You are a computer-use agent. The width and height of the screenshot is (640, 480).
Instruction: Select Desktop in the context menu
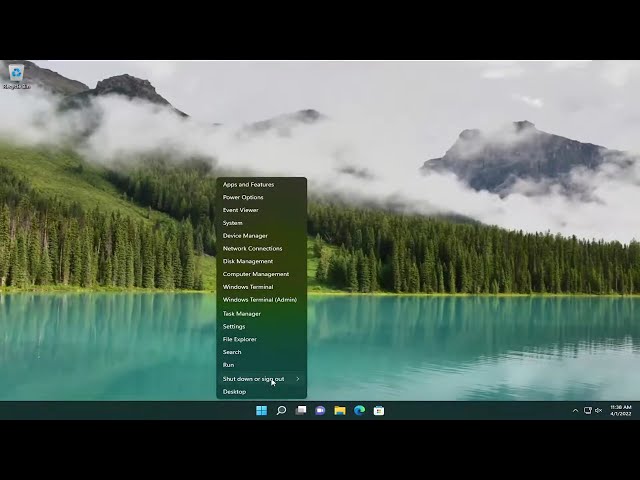[x=261, y=391]
